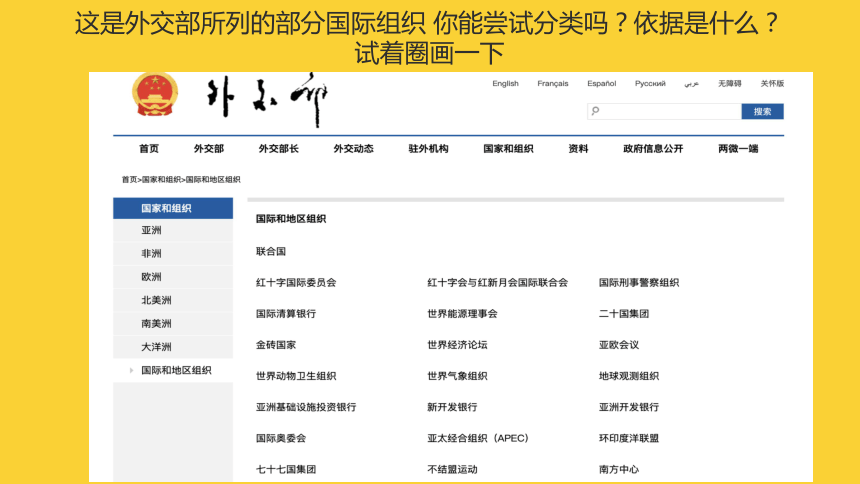The height and width of the screenshot is (484, 860).
Task: Open 亚欧会议 link
Action: click(x=619, y=345)
